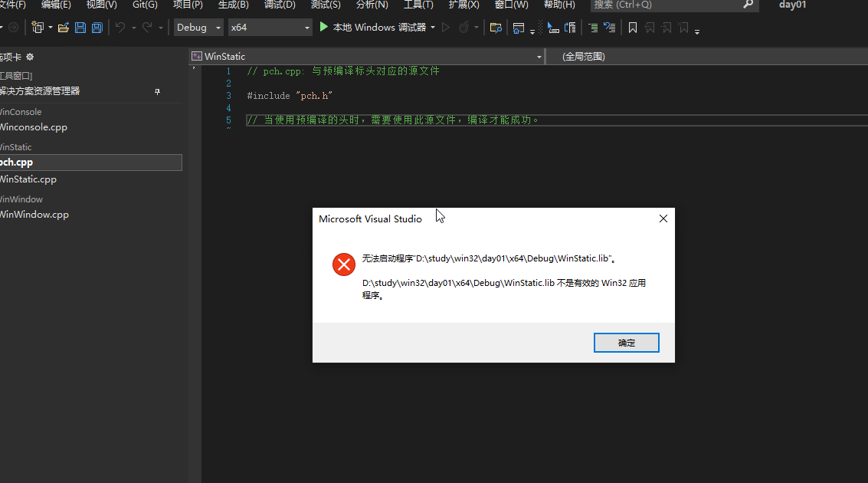The height and width of the screenshot is (483, 868).
Task: Open the tab settings gear icon
Action: pos(30,57)
